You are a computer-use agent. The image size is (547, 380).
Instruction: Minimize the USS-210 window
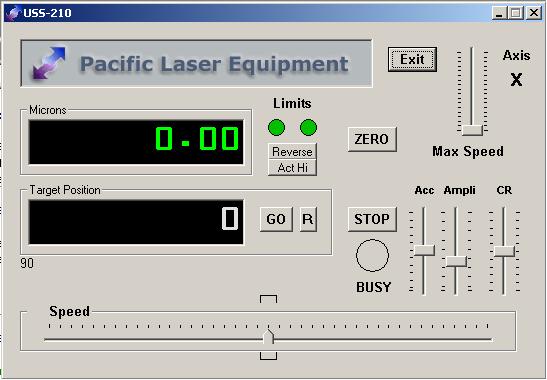(500, 13)
